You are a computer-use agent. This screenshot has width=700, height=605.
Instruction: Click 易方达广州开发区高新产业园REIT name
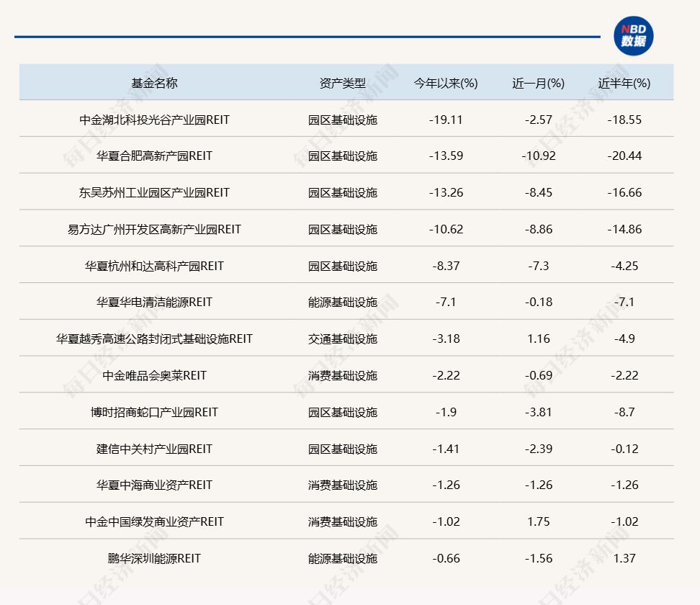tap(154, 229)
